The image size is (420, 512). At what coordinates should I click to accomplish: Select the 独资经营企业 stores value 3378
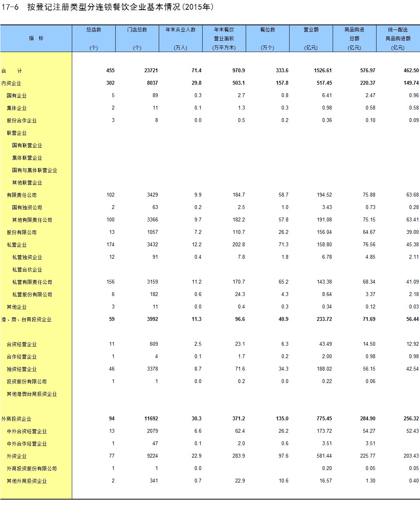coord(153,369)
